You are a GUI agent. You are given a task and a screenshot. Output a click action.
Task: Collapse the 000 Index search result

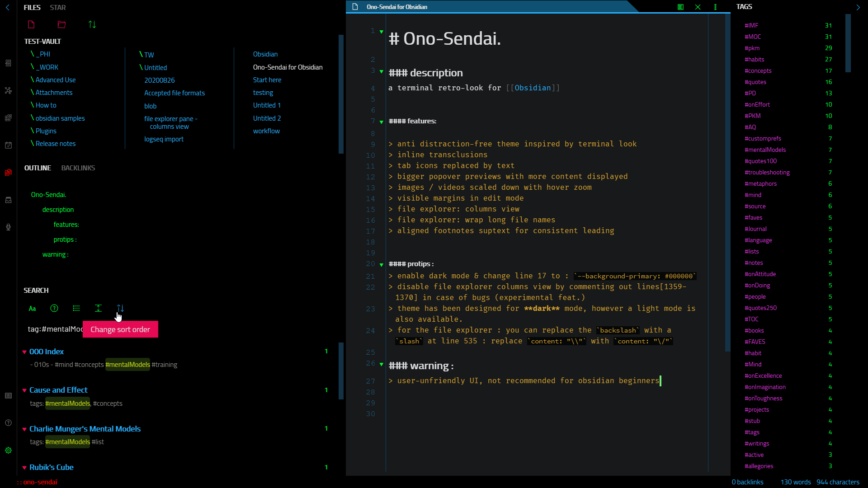click(24, 352)
